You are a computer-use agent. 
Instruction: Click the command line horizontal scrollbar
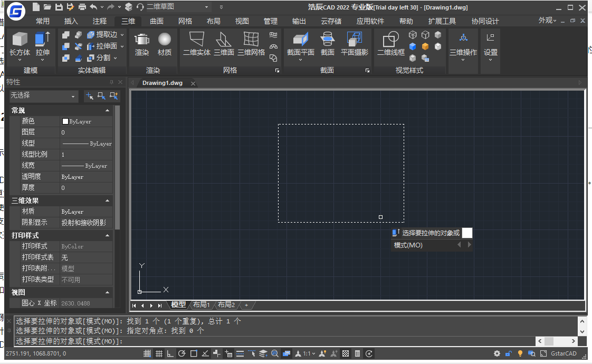pos(557,341)
